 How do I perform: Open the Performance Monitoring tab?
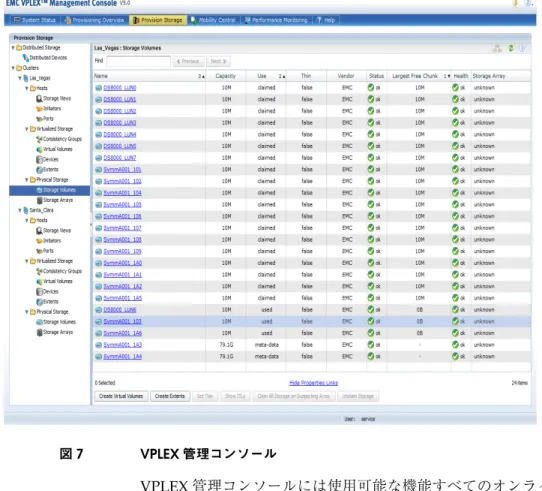pyautogui.click(x=276, y=20)
